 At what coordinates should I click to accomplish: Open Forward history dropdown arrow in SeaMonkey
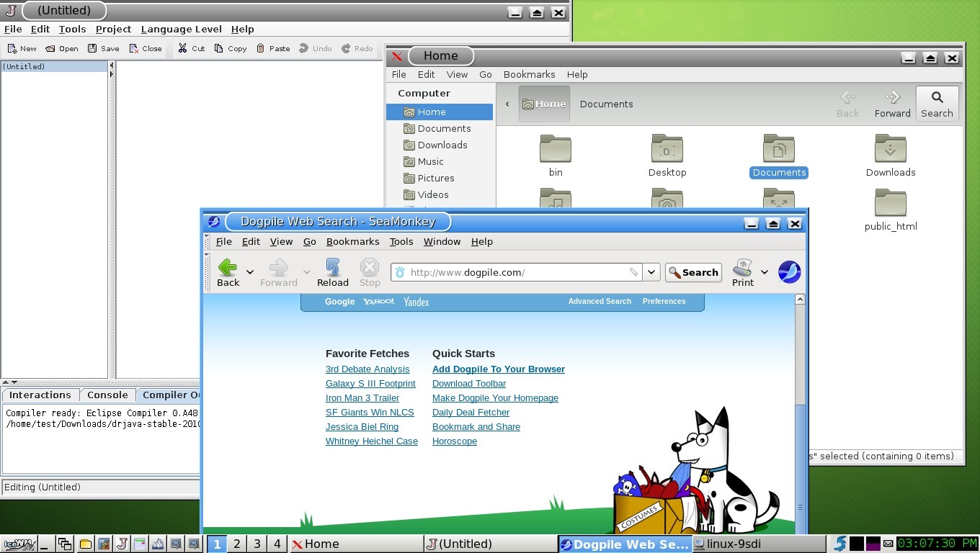[x=306, y=272]
